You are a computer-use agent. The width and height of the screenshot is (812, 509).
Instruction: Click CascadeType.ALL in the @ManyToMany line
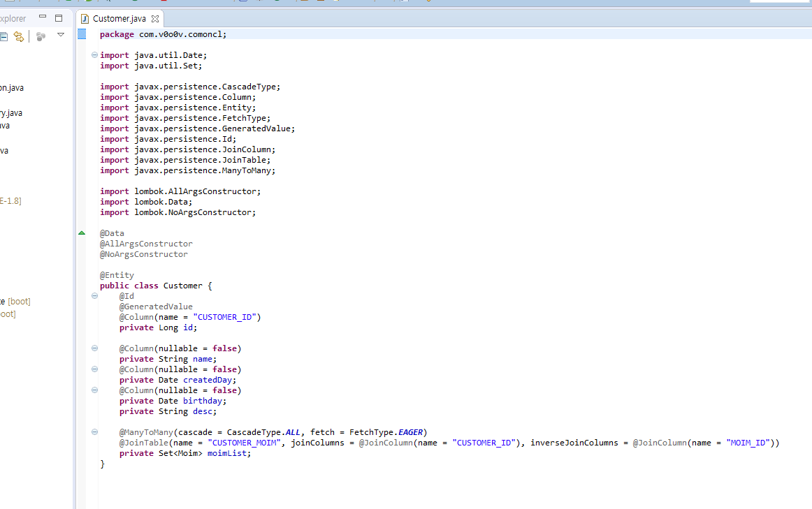pos(263,432)
